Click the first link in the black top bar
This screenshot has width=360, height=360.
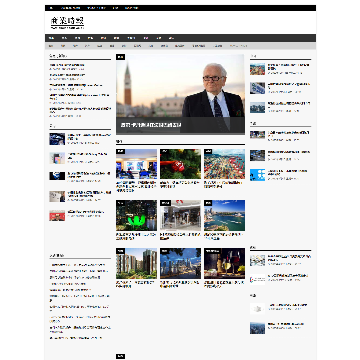(x=51, y=8)
